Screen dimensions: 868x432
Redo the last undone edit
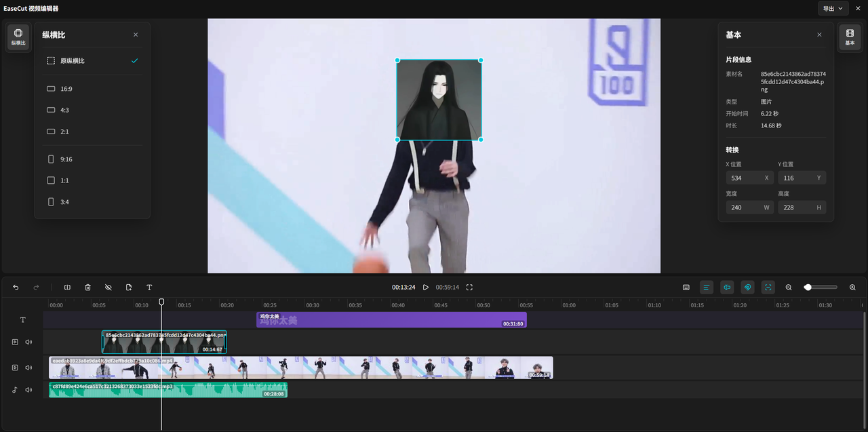[37, 288]
